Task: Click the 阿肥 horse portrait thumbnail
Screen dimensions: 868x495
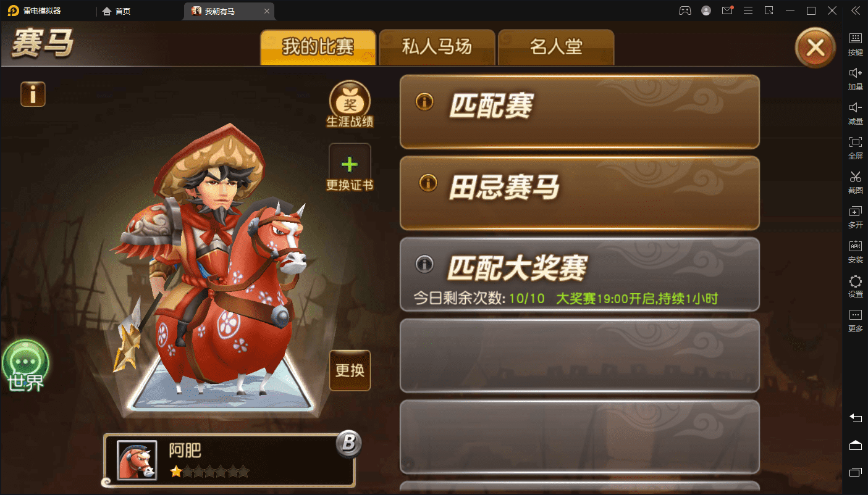Action: [137, 460]
